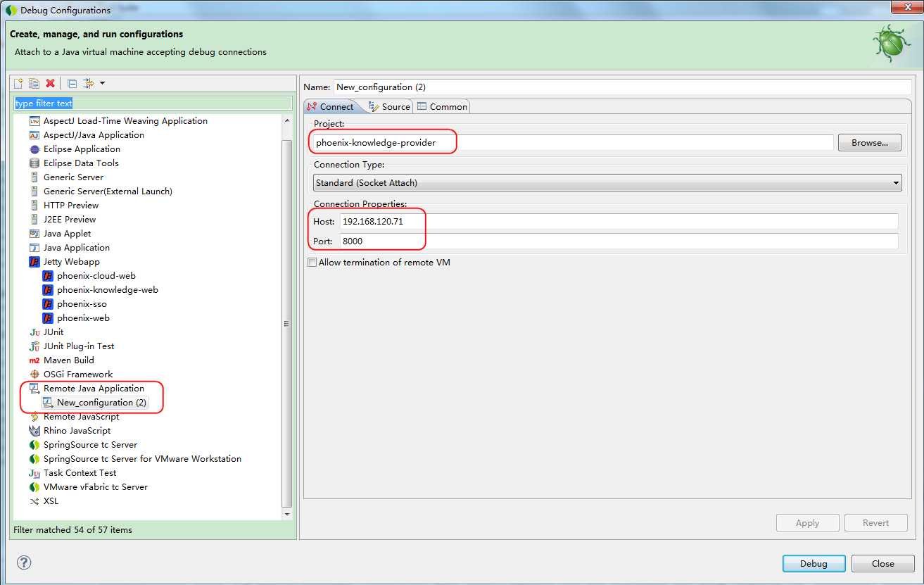
Task: Click inside the configuration Name field
Action: tap(622, 87)
